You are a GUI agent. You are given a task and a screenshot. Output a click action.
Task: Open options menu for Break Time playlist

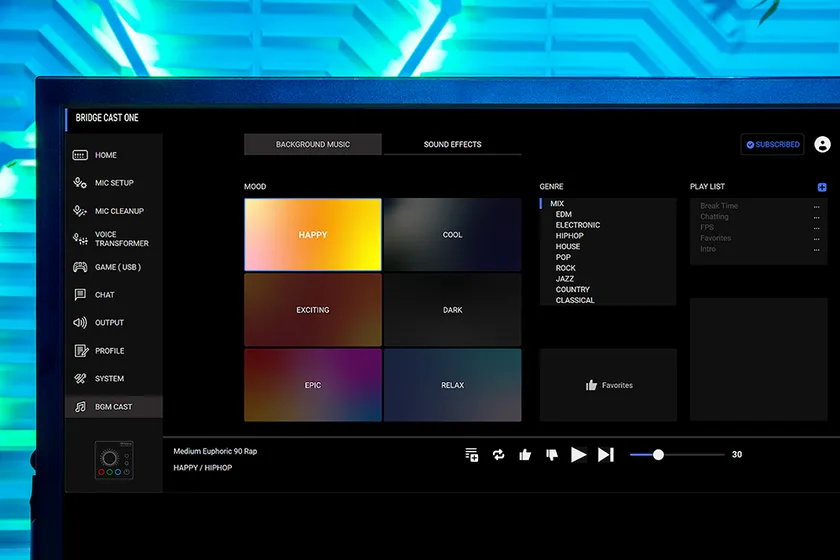click(x=817, y=206)
